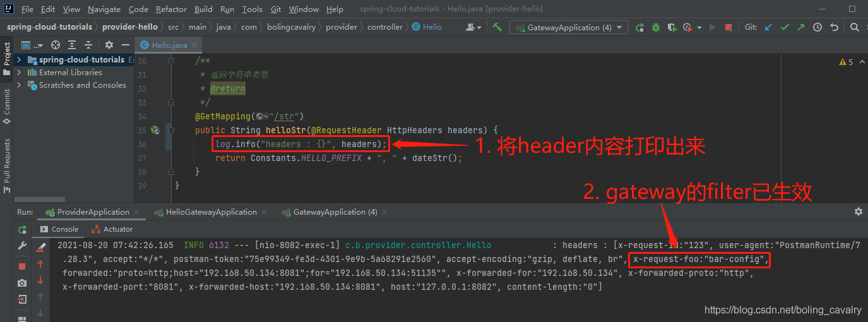
Task: Stop the application with red square in top toolbar
Action: pyautogui.click(x=728, y=27)
